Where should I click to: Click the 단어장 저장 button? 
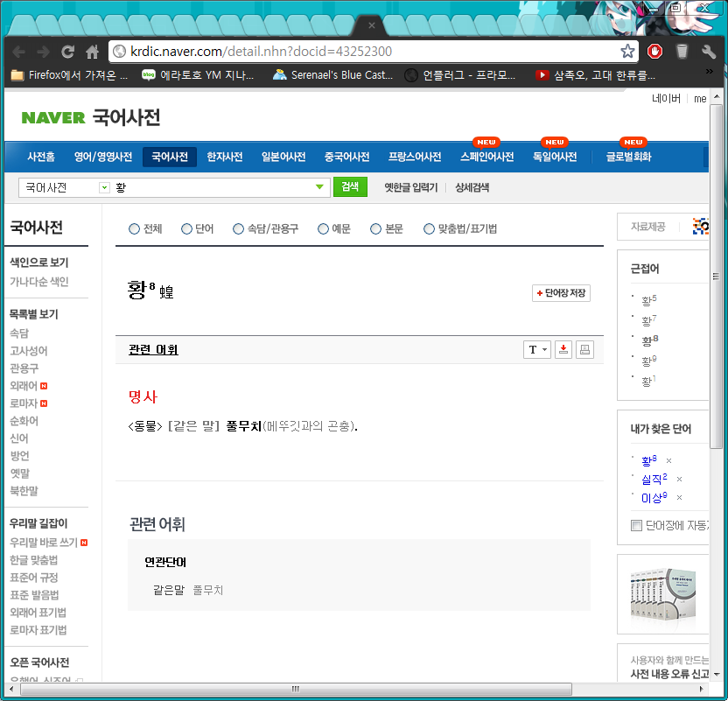point(561,293)
